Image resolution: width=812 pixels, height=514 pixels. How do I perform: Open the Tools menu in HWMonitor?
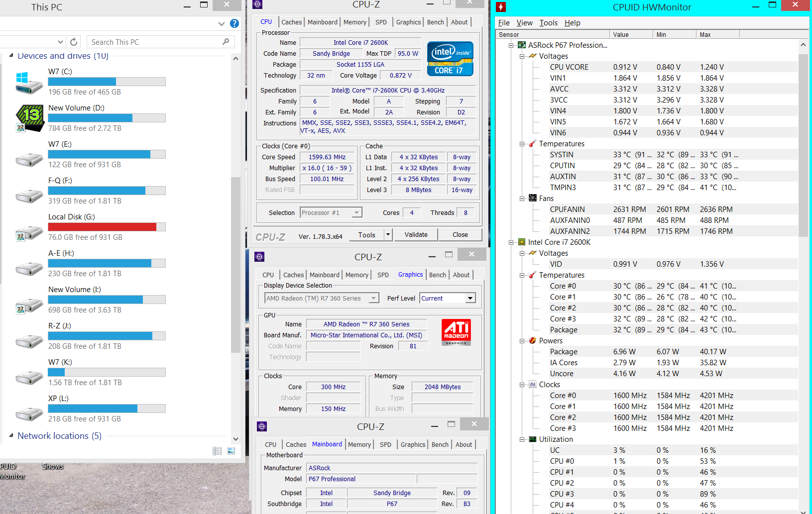pos(548,22)
